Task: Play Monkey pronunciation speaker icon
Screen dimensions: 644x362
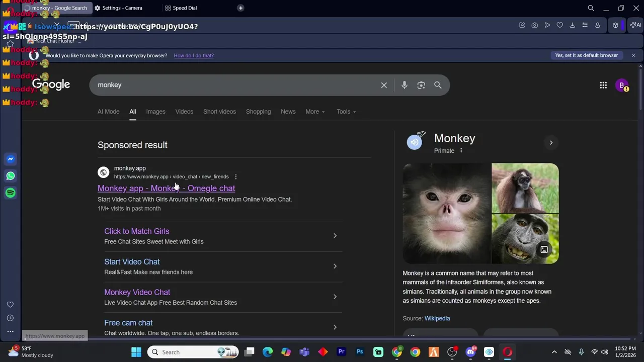Action: pos(415,142)
